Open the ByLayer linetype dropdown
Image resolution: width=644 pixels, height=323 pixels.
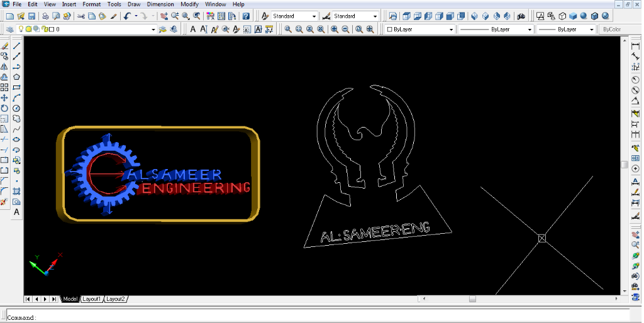pyautogui.click(x=529, y=30)
